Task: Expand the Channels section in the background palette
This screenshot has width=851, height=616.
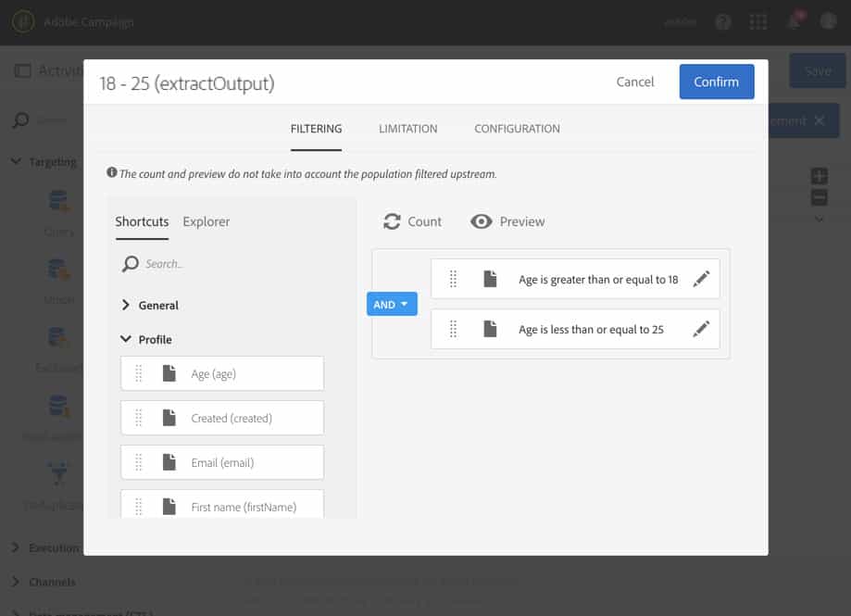Action: click(x=44, y=582)
